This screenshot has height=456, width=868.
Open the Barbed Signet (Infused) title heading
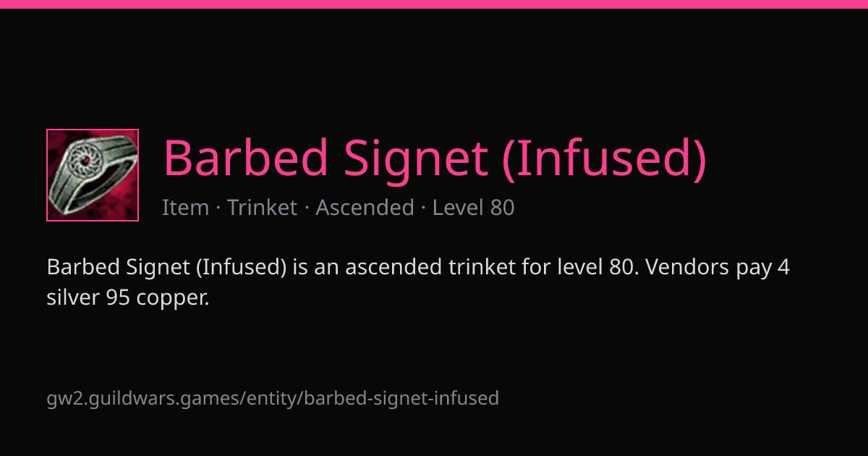point(435,158)
